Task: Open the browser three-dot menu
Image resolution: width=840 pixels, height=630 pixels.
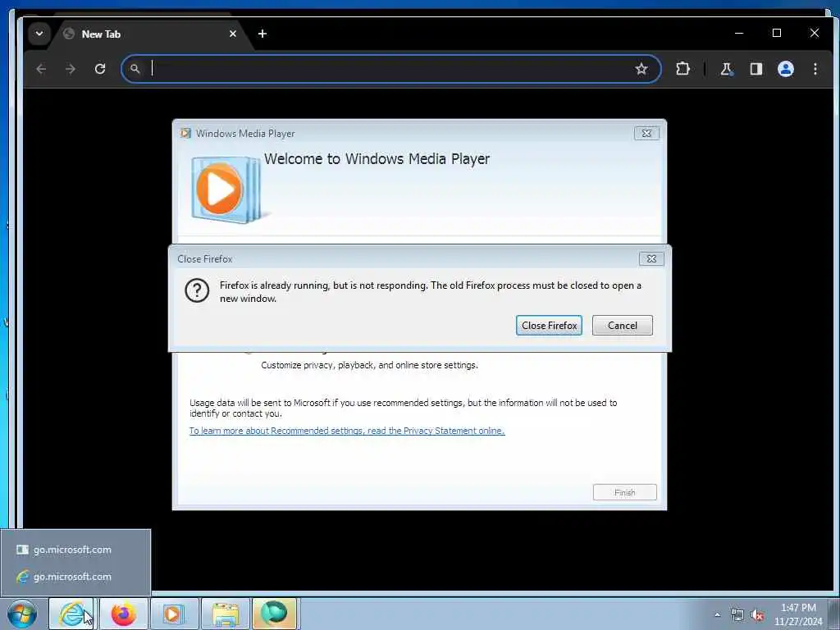Action: [x=815, y=69]
